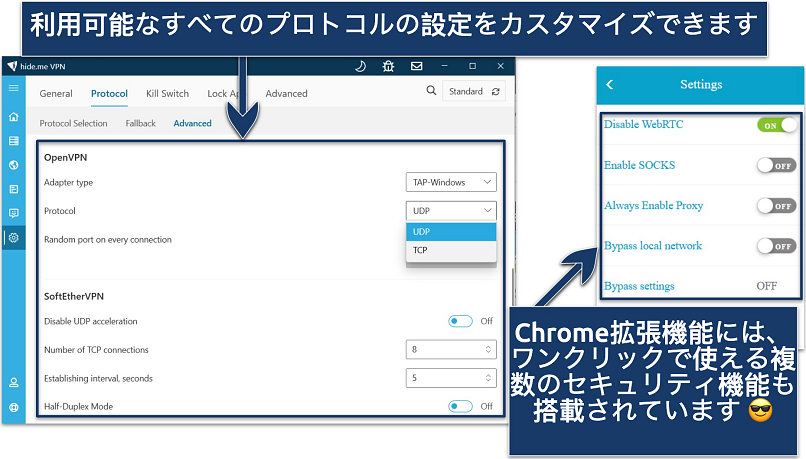Open the hamburger menu in sidebar
The width and height of the screenshot is (806, 459).
coord(14,88)
